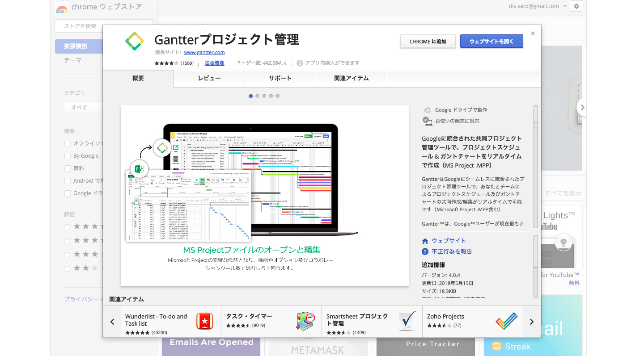This screenshot has width=644, height=356.
Task: Advance the background store carousel arrow
Action: [582, 107]
